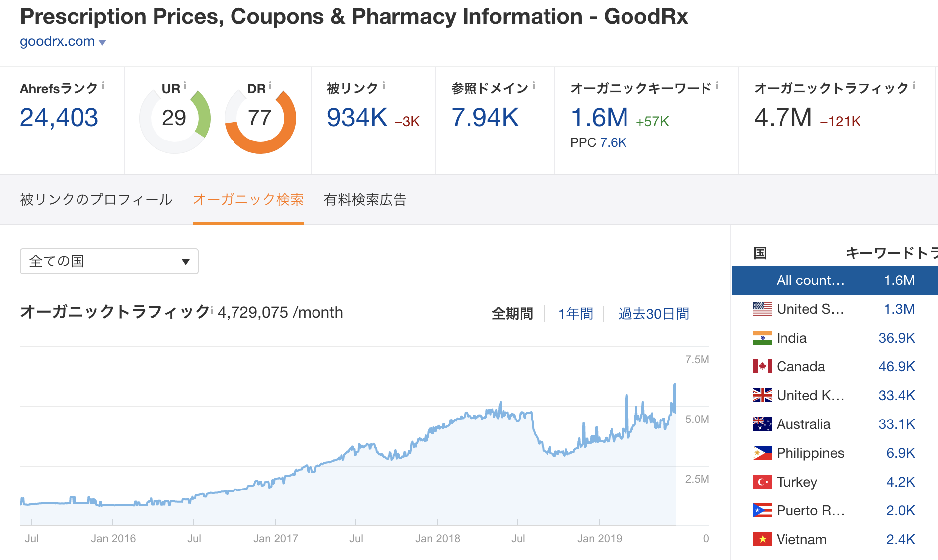The image size is (938, 560).
Task: Show the 過去30日間 time range
Action: (x=653, y=314)
